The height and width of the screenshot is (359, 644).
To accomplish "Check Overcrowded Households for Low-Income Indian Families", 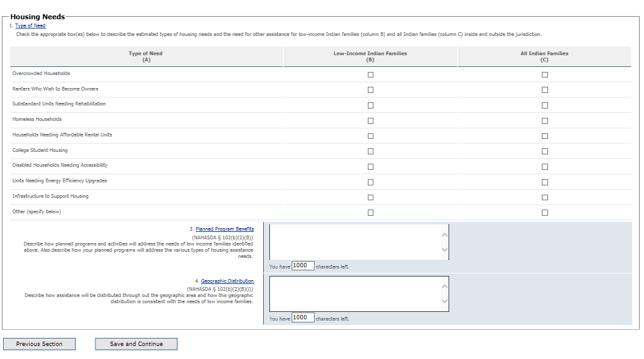I will (370, 74).
